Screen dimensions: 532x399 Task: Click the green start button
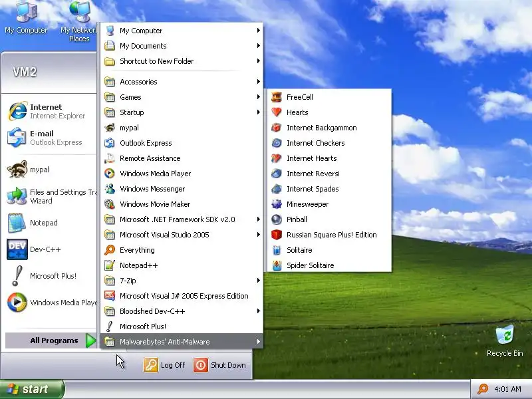point(32,389)
